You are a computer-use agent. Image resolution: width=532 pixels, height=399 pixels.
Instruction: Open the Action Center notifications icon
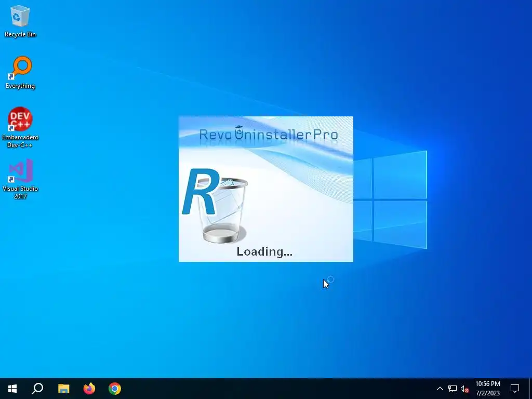click(515, 389)
